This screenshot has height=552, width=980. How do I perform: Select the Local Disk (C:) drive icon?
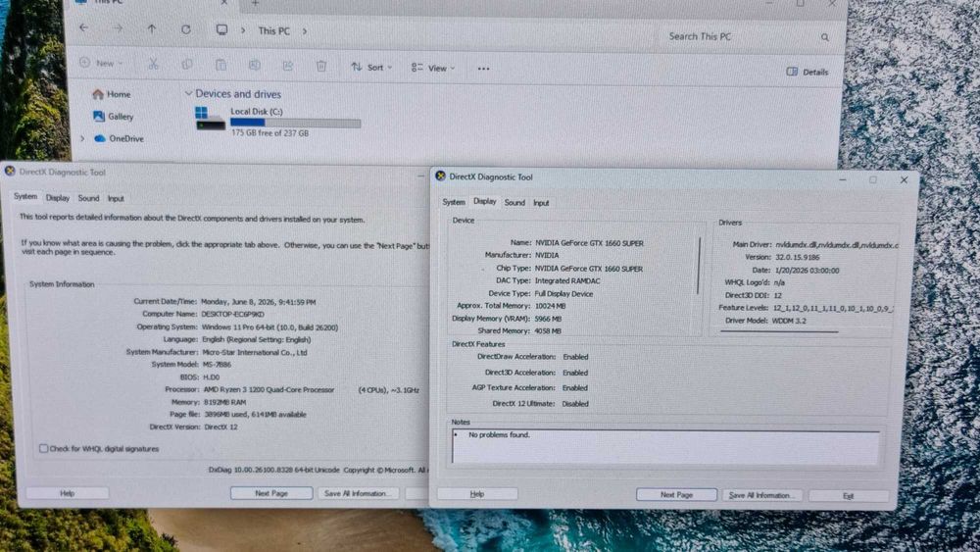tap(210, 119)
